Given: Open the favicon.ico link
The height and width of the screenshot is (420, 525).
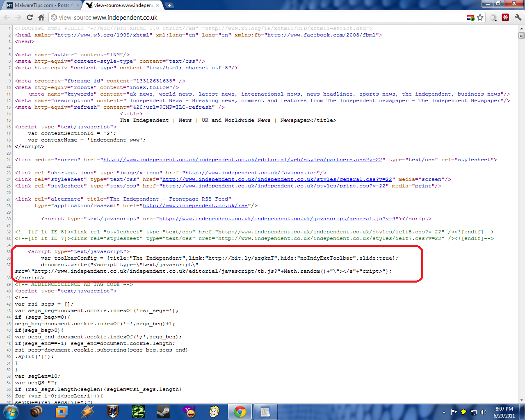Looking at the screenshot, I should pyautogui.click(x=251, y=173).
